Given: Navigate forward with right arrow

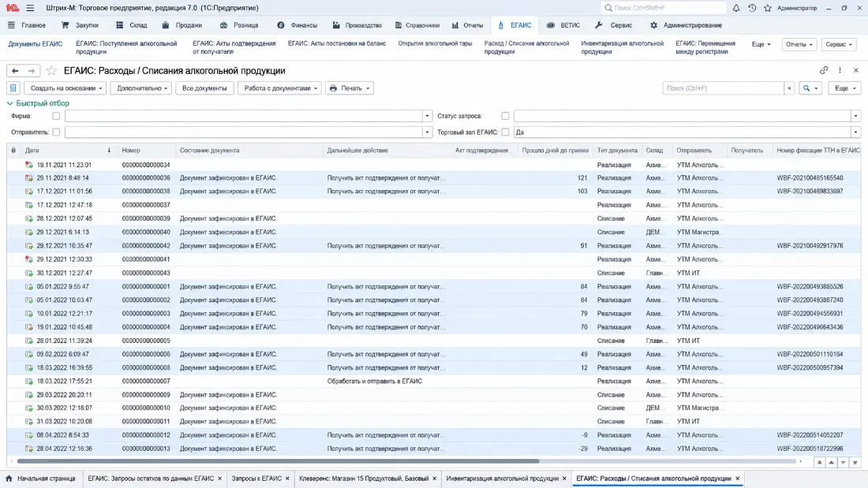Looking at the screenshot, I should (32, 71).
